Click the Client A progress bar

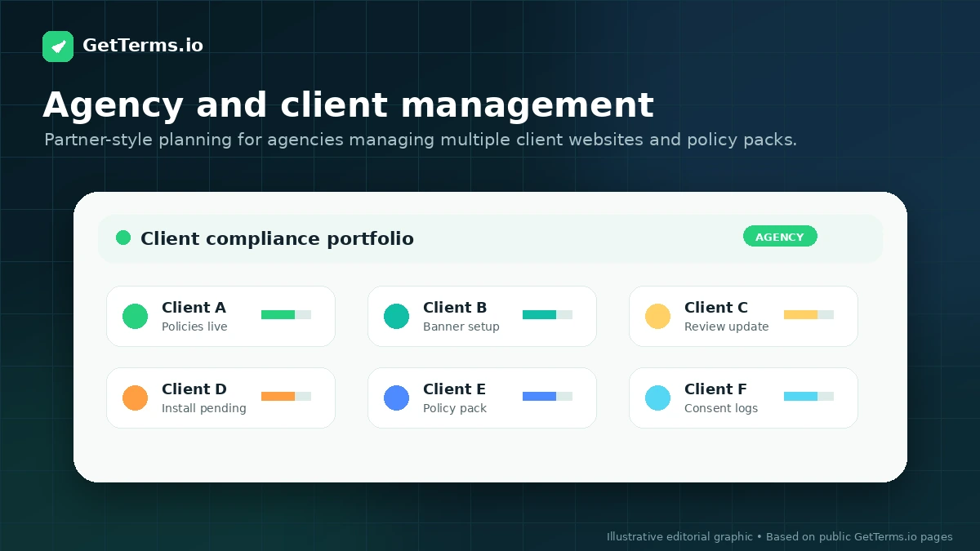coord(286,314)
